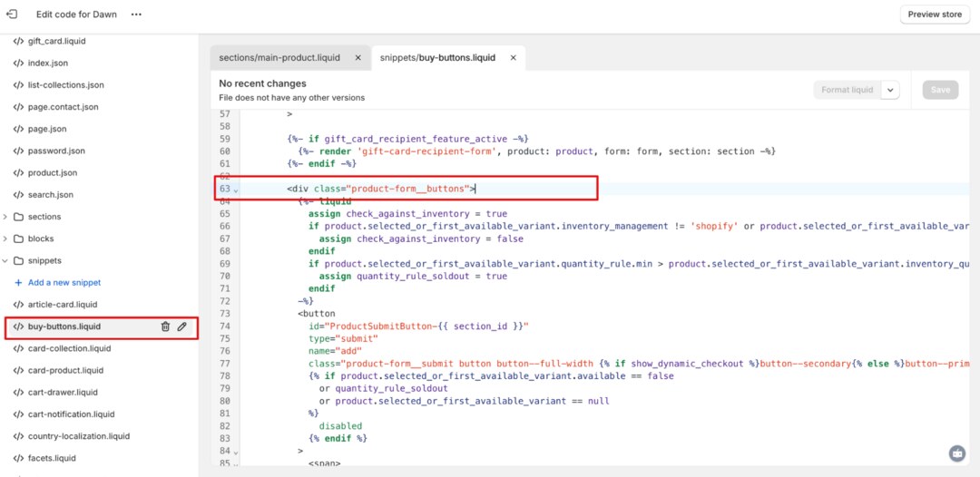Open card-collection.liquid snippet
The width and height of the screenshot is (980, 477).
69,348
